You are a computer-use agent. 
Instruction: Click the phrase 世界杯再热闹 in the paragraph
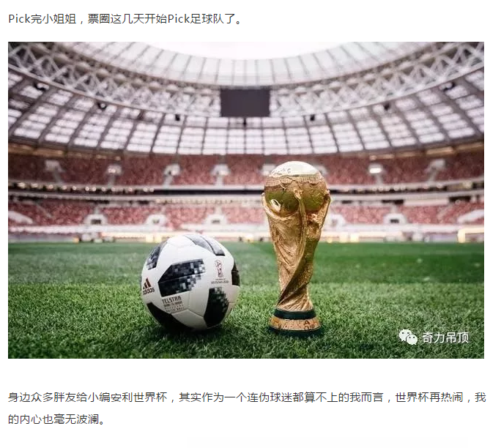tap(429, 397)
